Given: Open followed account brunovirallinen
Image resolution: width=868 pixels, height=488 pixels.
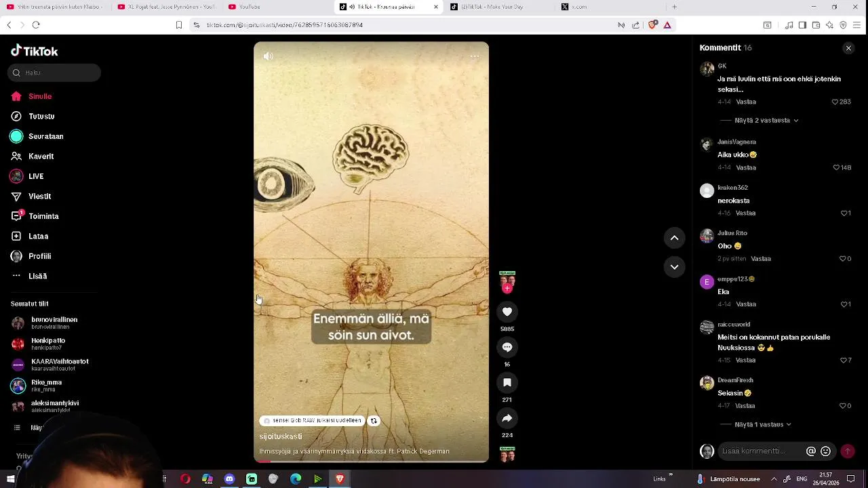Looking at the screenshot, I should [45, 323].
